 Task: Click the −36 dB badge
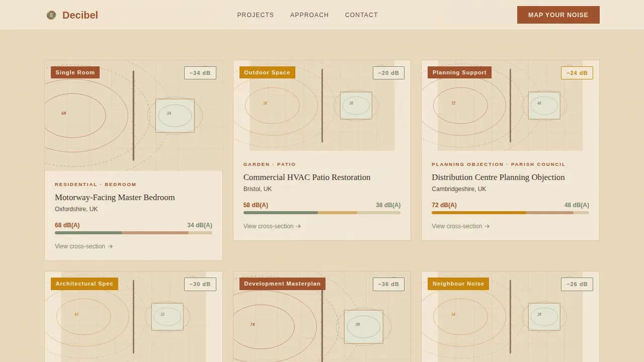click(388, 284)
